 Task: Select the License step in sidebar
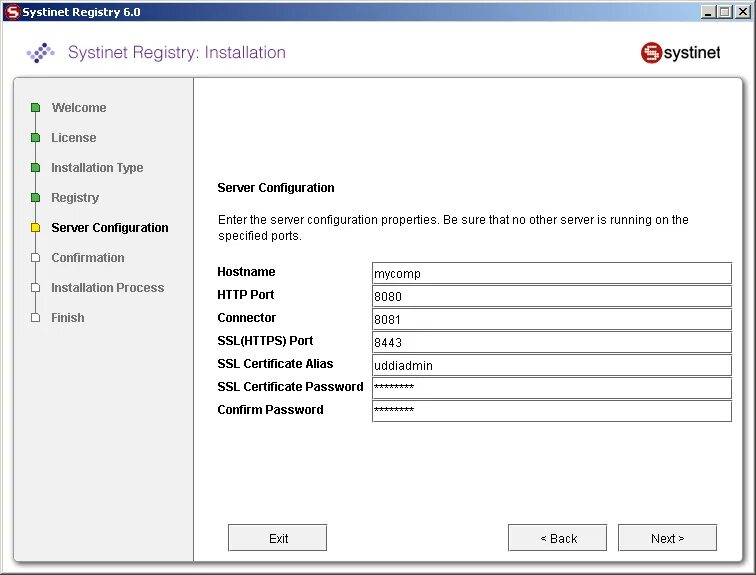[x=74, y=137]
